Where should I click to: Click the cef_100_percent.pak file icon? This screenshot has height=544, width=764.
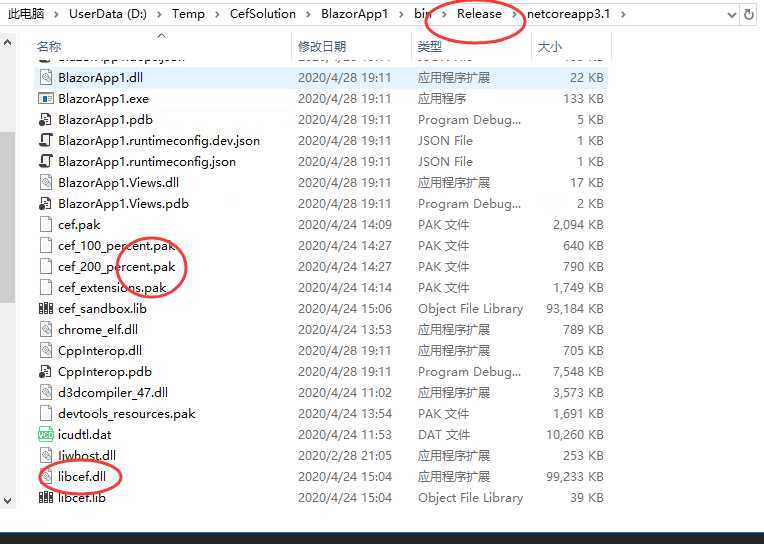[45, 246]
